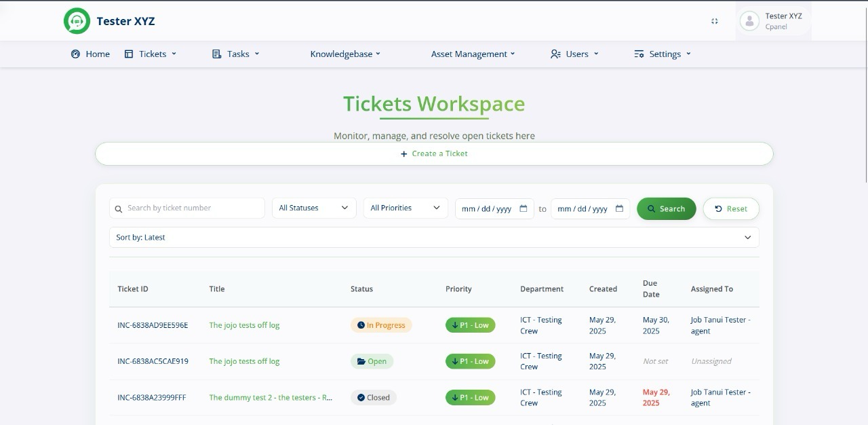Screen dimensions: 868x425
Task: Click the May 30, 2025 due date
Action: [656, 325]
